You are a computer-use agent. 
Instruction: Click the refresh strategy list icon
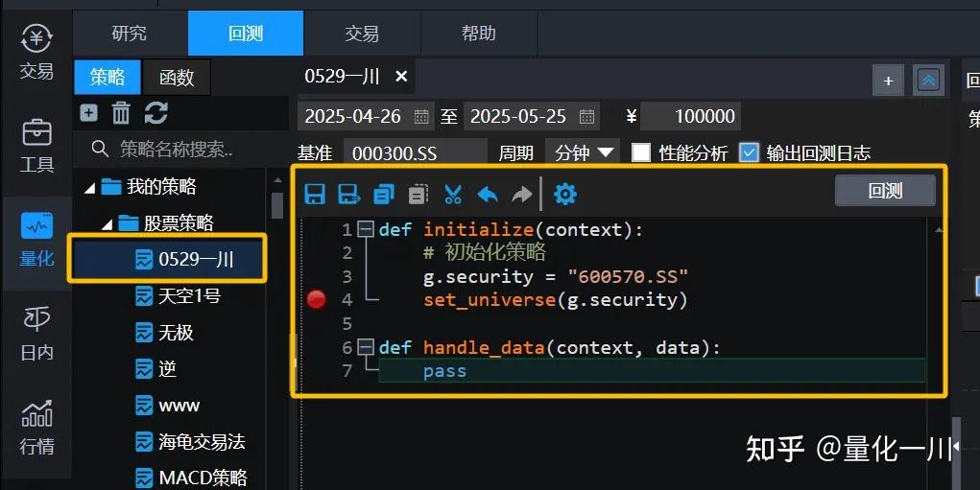[x=155, y=113]
